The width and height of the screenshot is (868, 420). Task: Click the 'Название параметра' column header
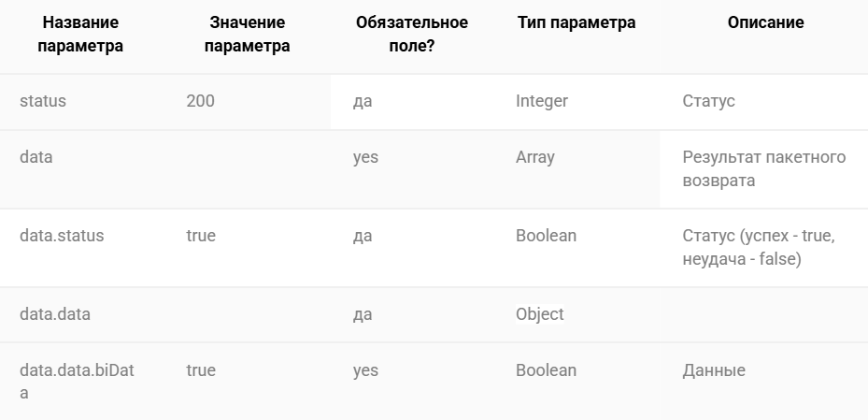coord(80,34)
